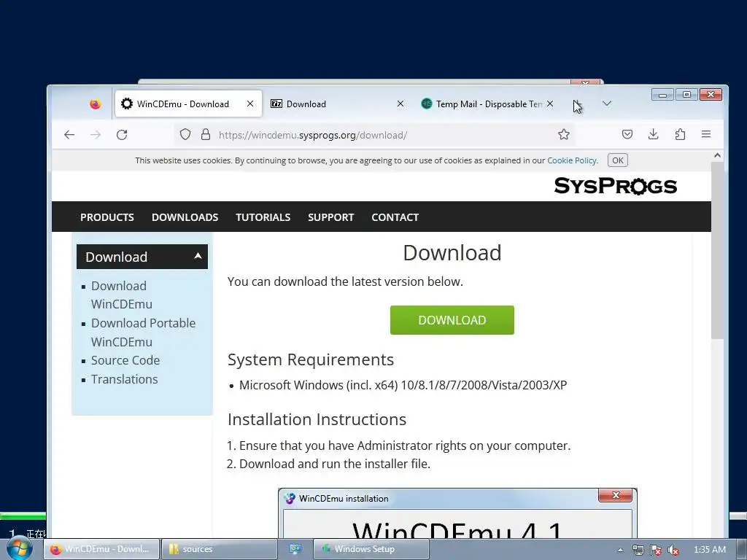Click the scrollbar up arrow
The image size is (747, 560).
tap(718, 156)
